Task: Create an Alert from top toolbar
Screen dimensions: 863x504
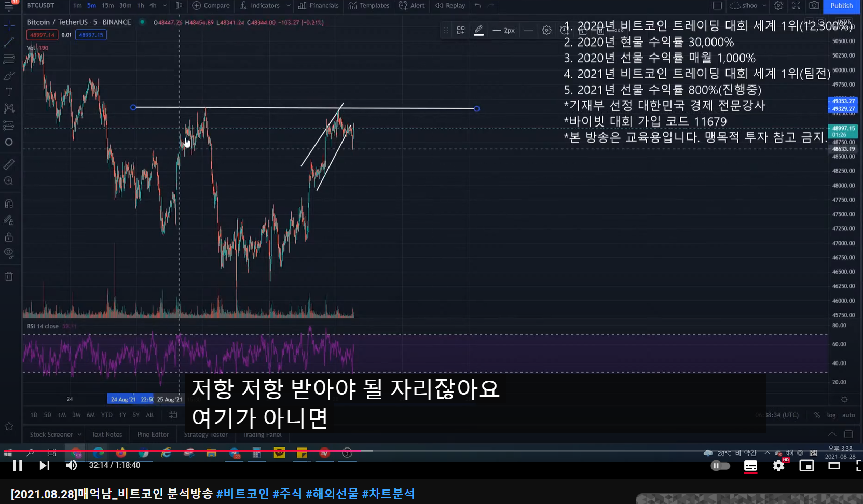Action: (x=412, y=5)
